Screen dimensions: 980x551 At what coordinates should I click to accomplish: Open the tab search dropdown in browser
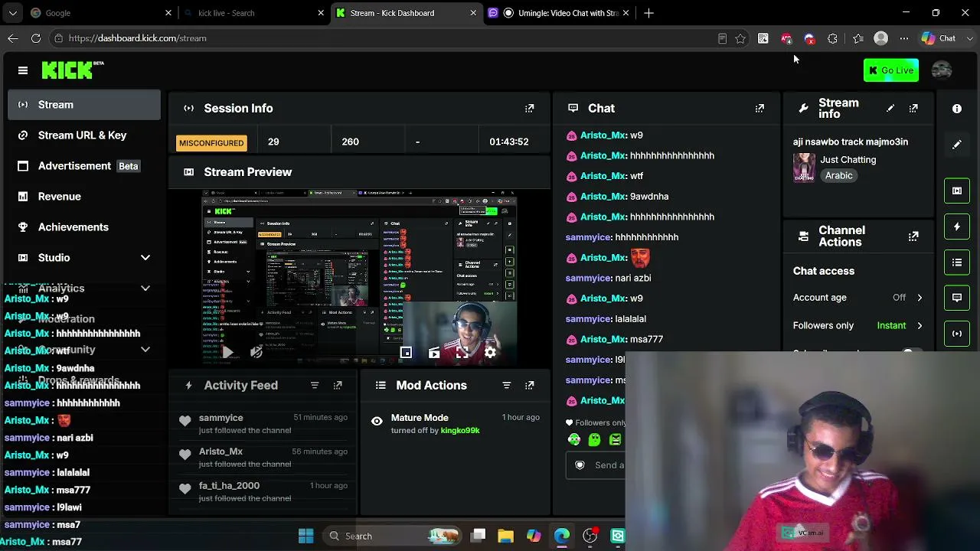coord(12,13)
